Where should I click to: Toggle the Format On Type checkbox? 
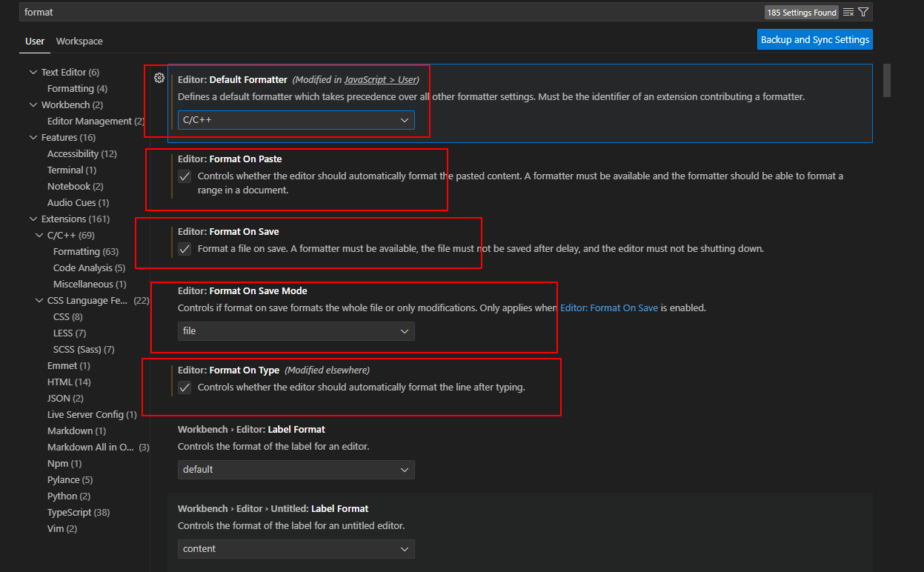(185, 388)
